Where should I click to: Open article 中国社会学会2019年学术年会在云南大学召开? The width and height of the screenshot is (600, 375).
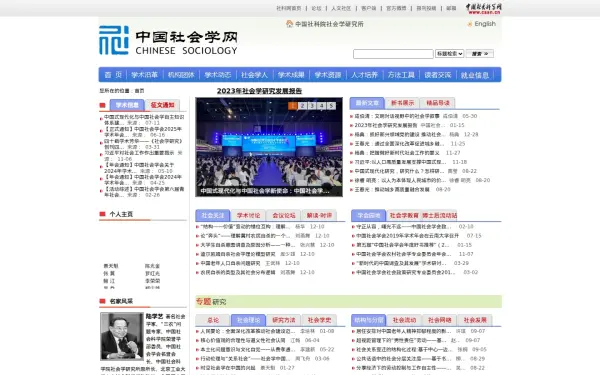point(407,236)
